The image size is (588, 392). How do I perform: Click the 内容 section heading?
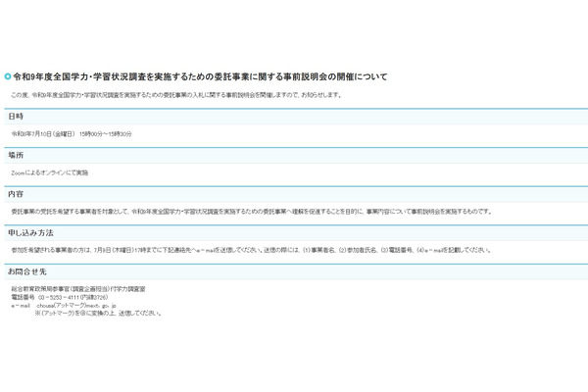click(x=16, y=194)
